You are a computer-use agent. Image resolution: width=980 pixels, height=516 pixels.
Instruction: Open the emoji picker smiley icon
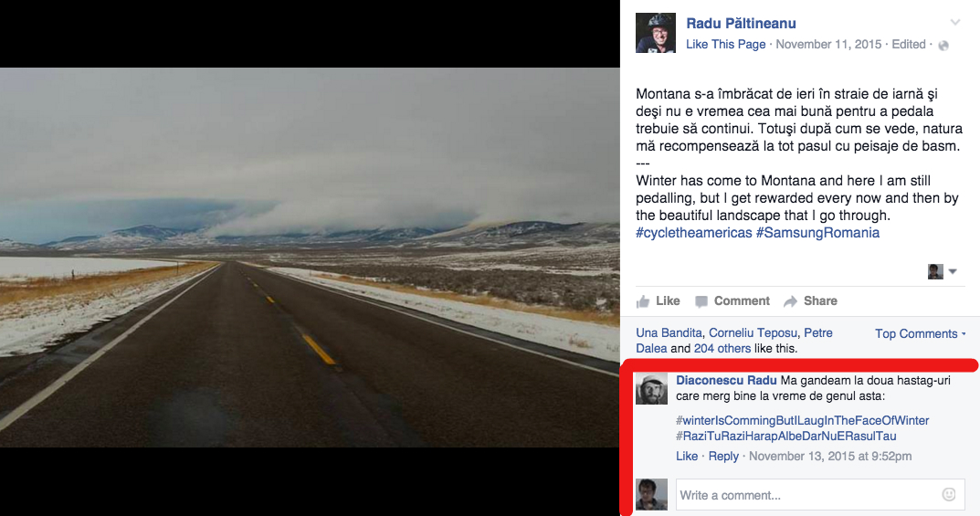point(949,495)
